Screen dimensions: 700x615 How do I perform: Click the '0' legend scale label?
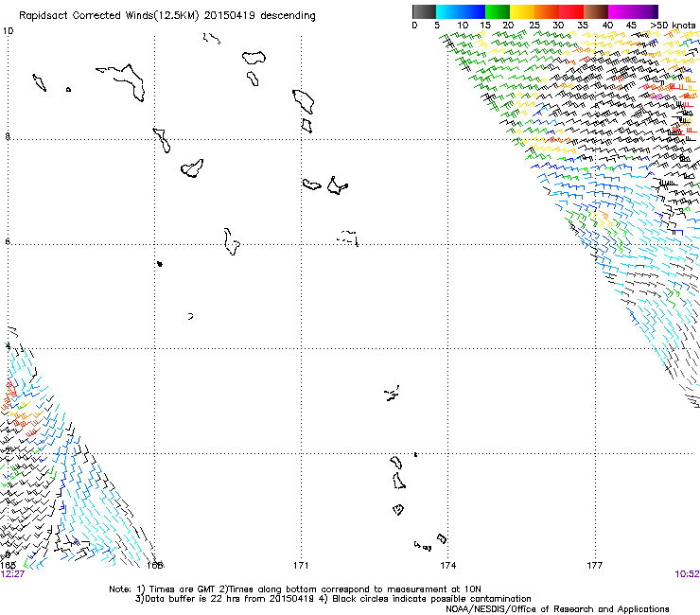coord(414,26)
